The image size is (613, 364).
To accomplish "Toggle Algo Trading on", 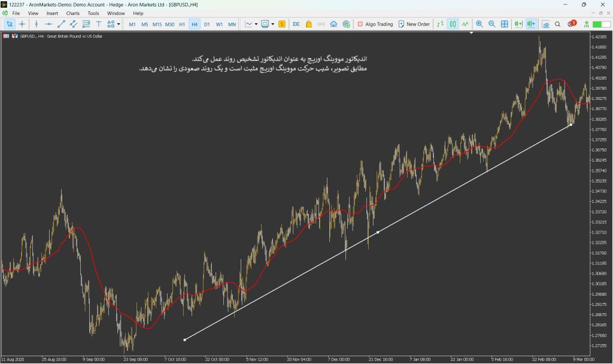I will [375, 24].
